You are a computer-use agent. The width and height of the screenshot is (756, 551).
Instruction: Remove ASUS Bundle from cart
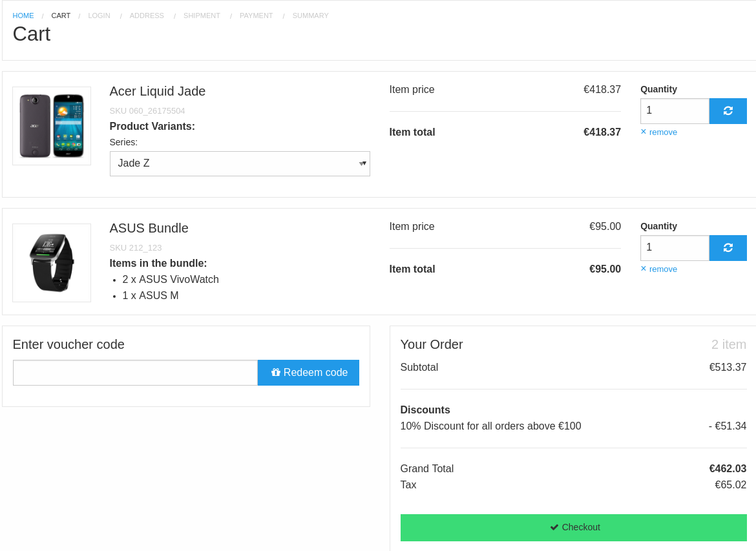658,269
